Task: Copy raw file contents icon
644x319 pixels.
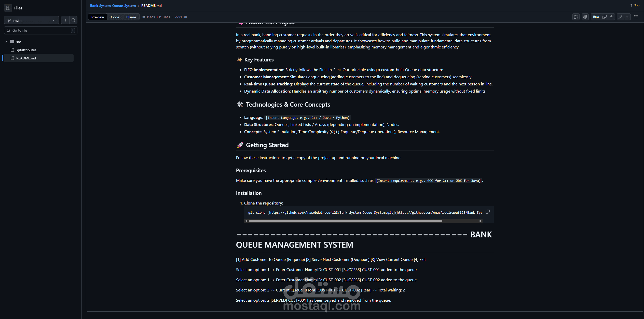Action: tap(605, 17)
